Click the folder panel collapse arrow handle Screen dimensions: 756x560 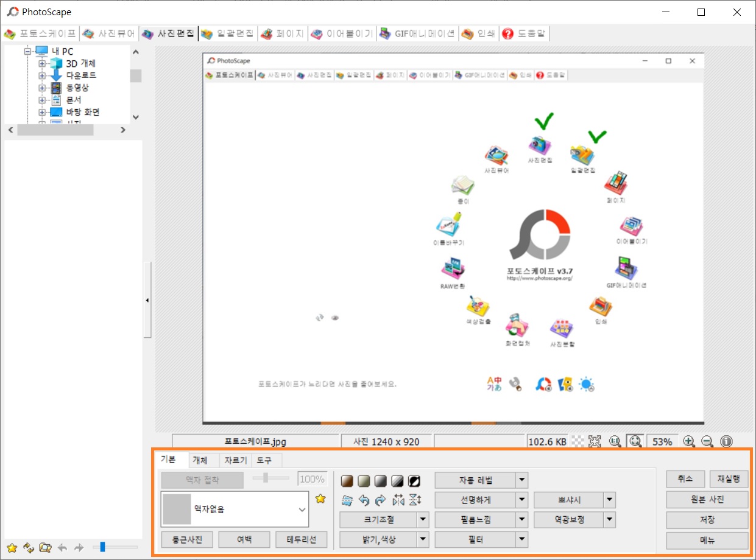pyautogui.click(x=147, y=300)
